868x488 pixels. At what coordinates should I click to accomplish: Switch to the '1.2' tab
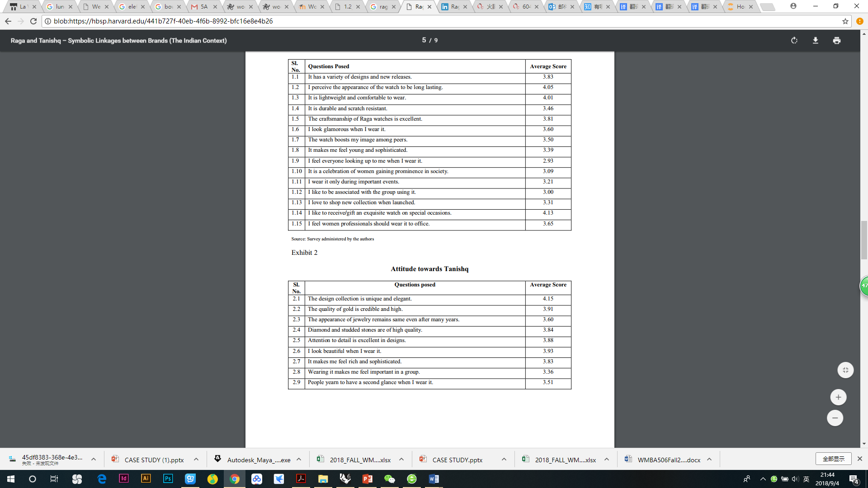[x=346, y=7]
